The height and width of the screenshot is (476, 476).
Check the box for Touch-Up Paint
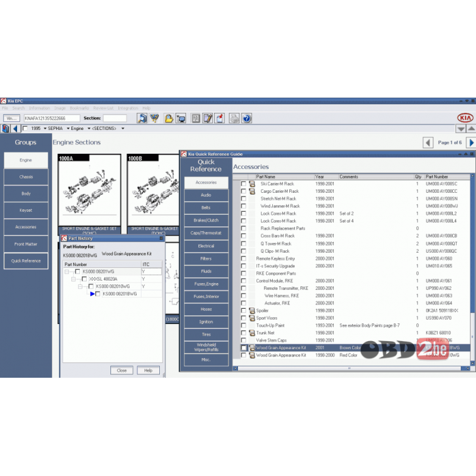tap(243, 325)
